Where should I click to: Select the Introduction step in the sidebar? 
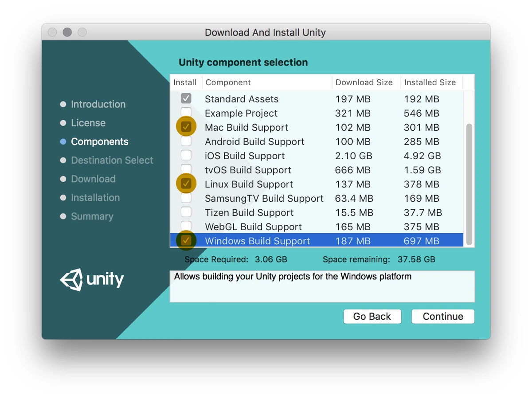pyautogui.click(x=98, y=104)
